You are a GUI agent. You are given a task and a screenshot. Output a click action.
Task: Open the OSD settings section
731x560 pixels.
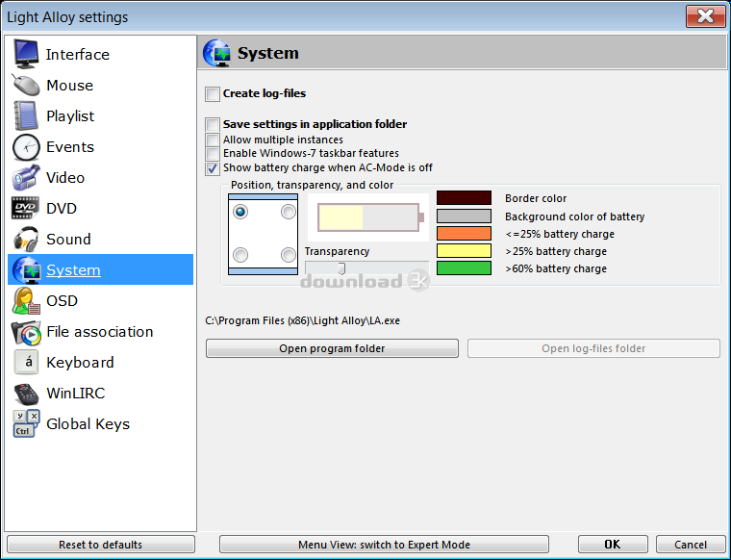coord(62,301)
